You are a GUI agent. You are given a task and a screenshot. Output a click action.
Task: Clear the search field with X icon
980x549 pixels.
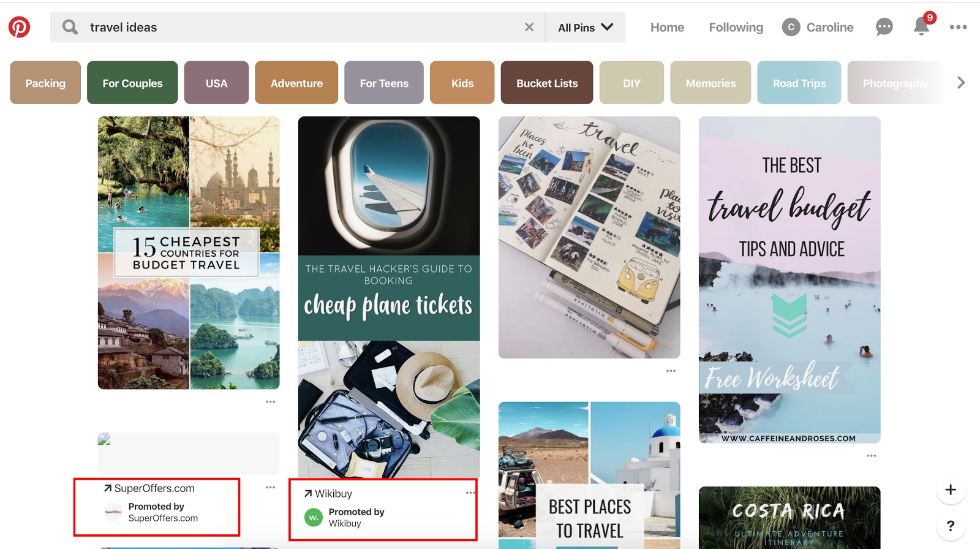pyautogui.click(x=529, y=27)
